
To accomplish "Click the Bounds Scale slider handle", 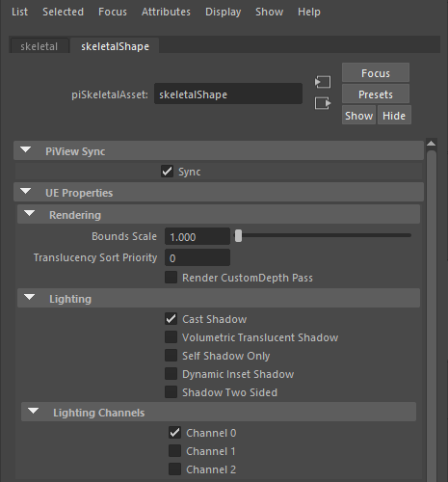I will [x=238, y=236].
